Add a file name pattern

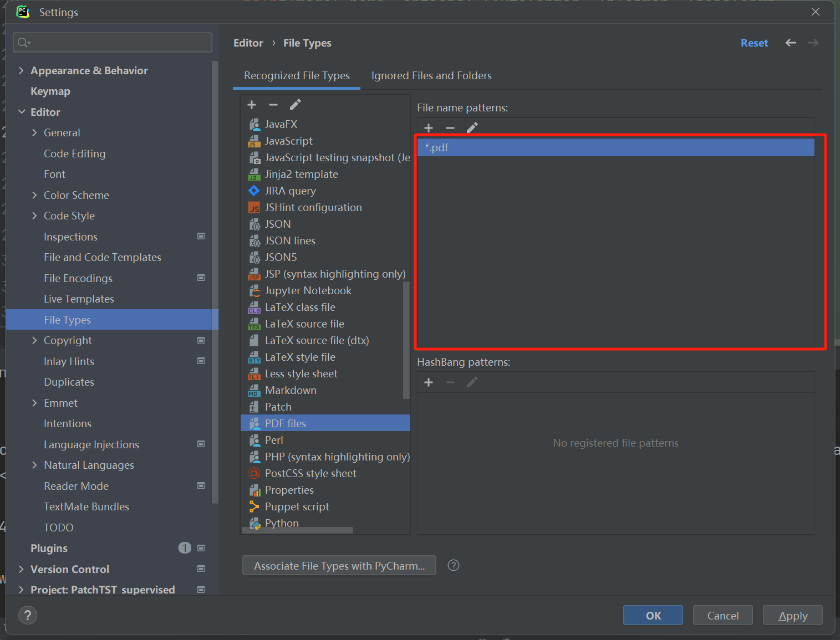coord(429,128)
